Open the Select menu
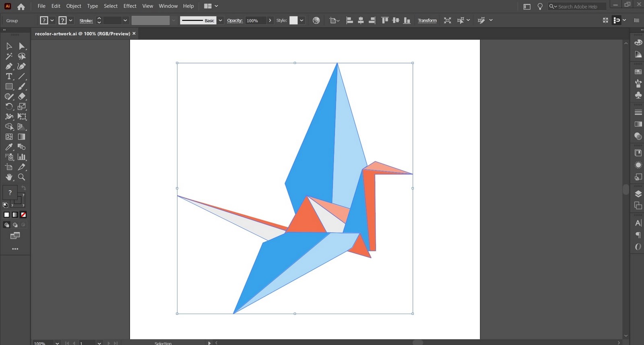 coord(111,6)
